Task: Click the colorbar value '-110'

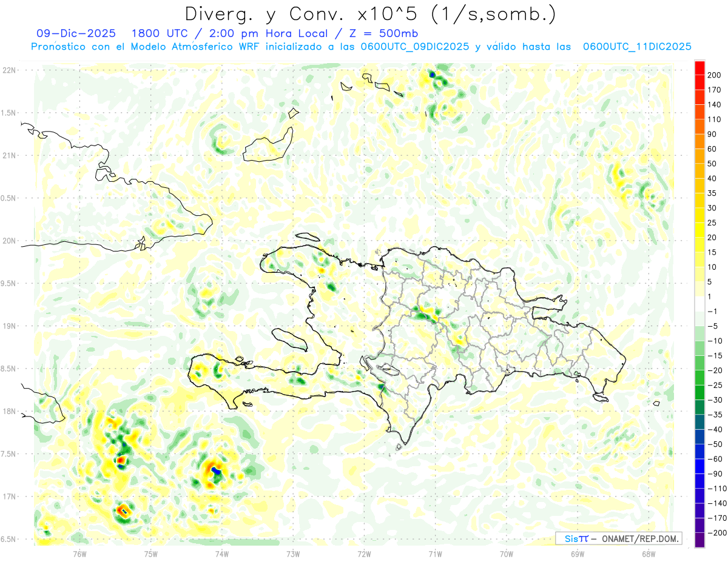Action: click(x=717, y=489)
